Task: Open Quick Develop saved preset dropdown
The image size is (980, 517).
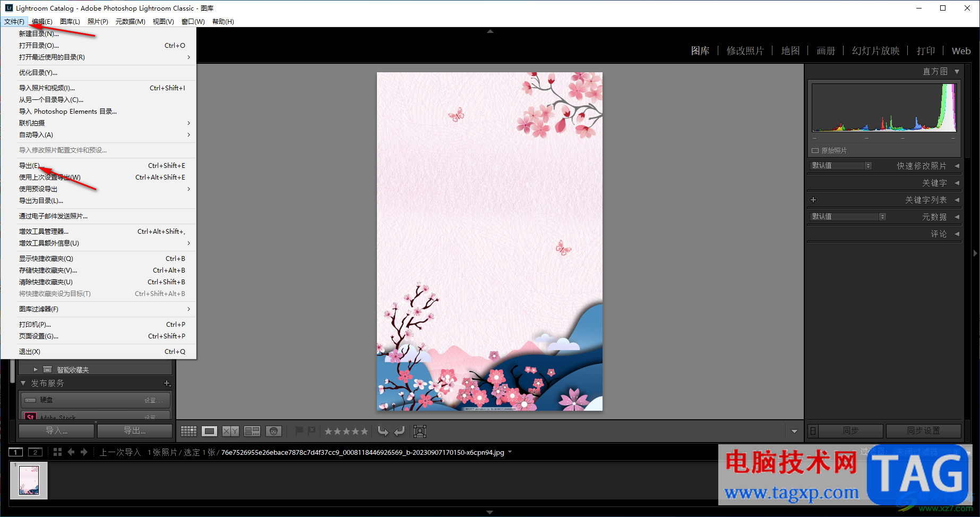Action: point(841,166)
